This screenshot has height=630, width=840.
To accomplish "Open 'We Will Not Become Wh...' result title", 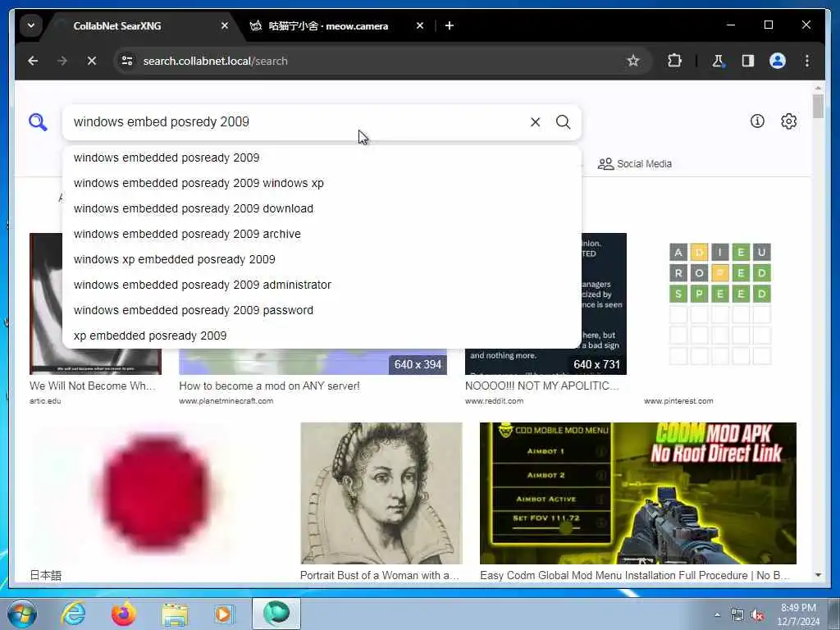I will point(92,386).
